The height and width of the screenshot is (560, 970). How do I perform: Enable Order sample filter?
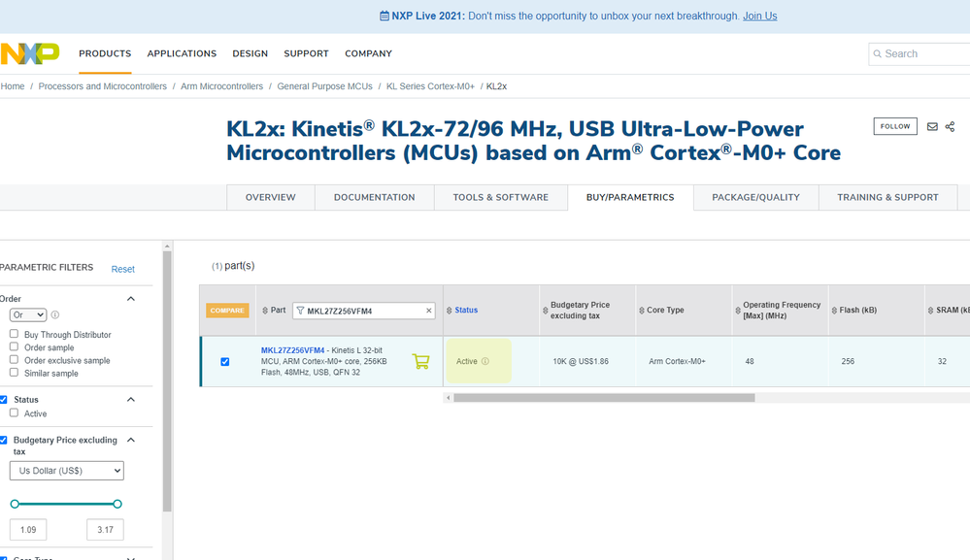(x=14, y=346)
